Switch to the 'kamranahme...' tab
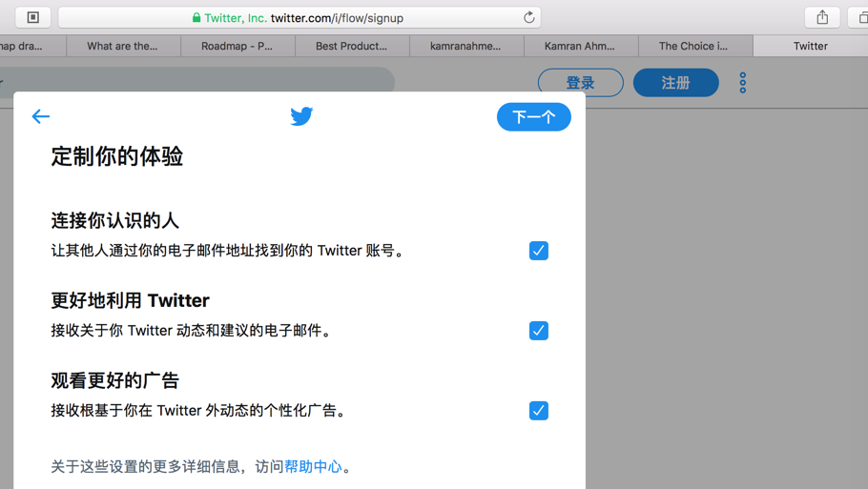 [466, 46]
